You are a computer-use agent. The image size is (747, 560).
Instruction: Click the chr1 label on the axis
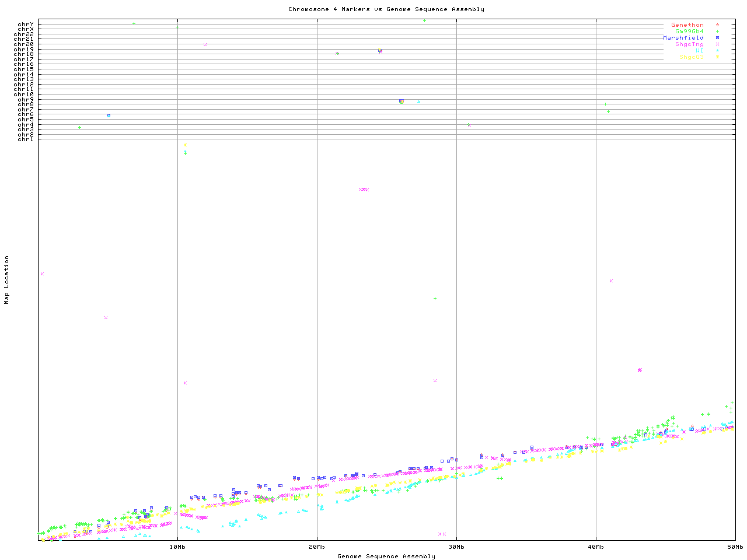26,139
